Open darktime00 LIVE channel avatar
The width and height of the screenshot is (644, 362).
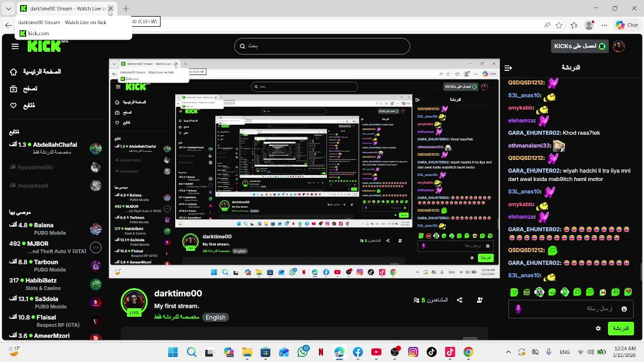click(134, 301)
